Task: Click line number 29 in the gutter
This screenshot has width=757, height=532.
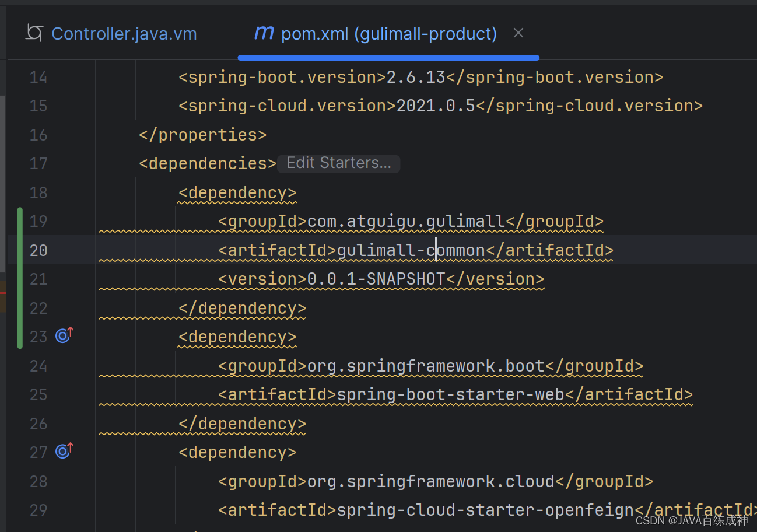Action: coord(38,510)
